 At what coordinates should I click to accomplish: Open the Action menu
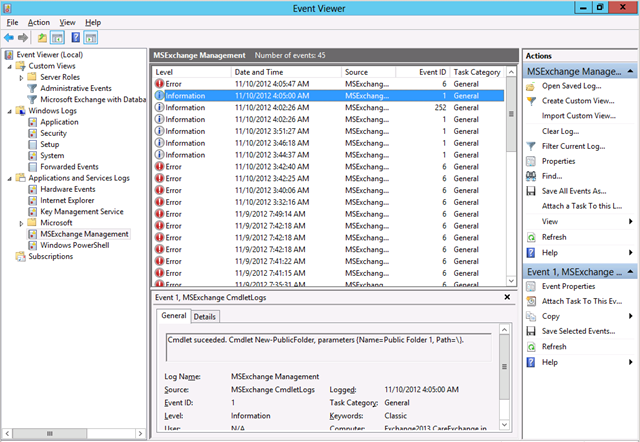pyautogui.click(x=39, y=22)
